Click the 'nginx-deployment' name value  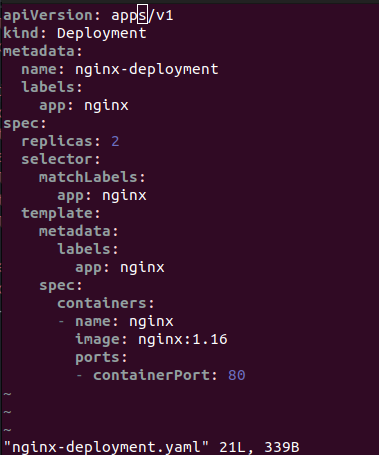[147, 70]
